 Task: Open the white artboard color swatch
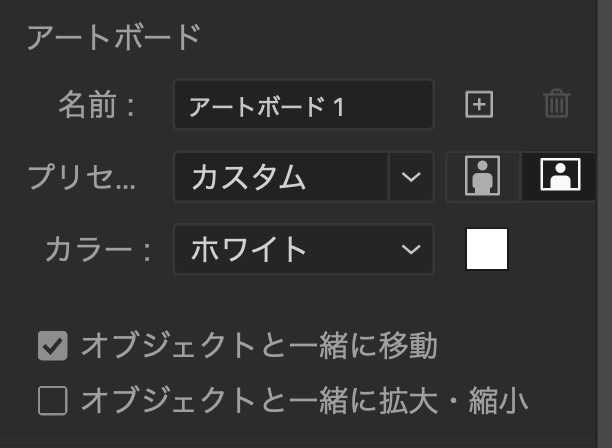coord(487,249)
